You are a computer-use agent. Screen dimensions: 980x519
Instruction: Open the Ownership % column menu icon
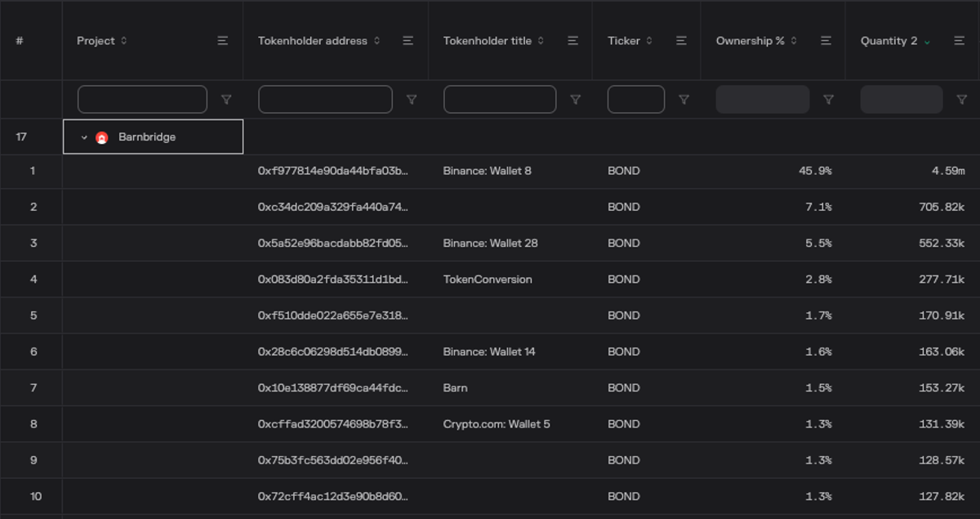826,41
